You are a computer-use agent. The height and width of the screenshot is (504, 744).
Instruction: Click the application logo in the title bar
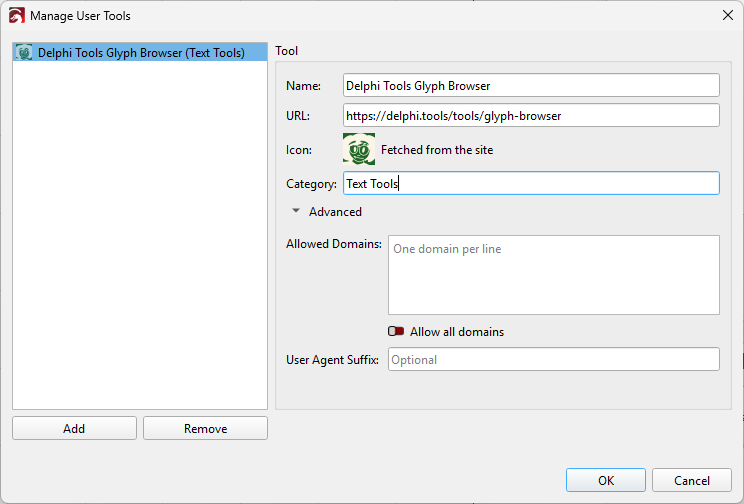click(x=17, y=16)
